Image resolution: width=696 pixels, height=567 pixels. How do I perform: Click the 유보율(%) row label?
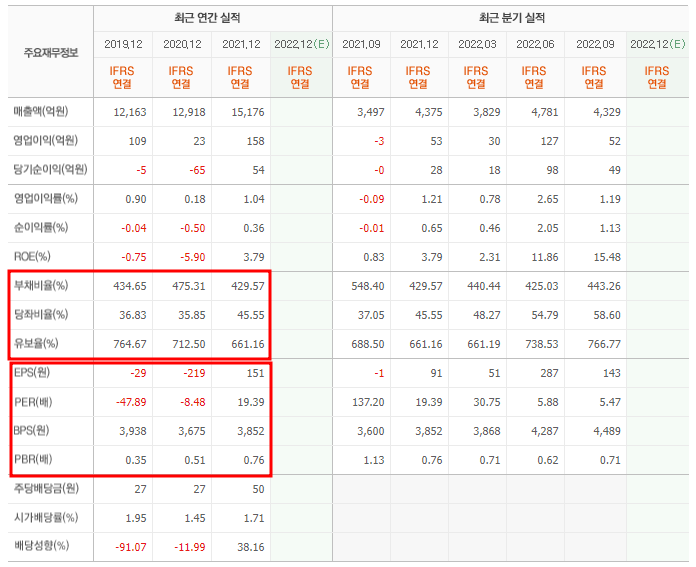pos(36,343)
